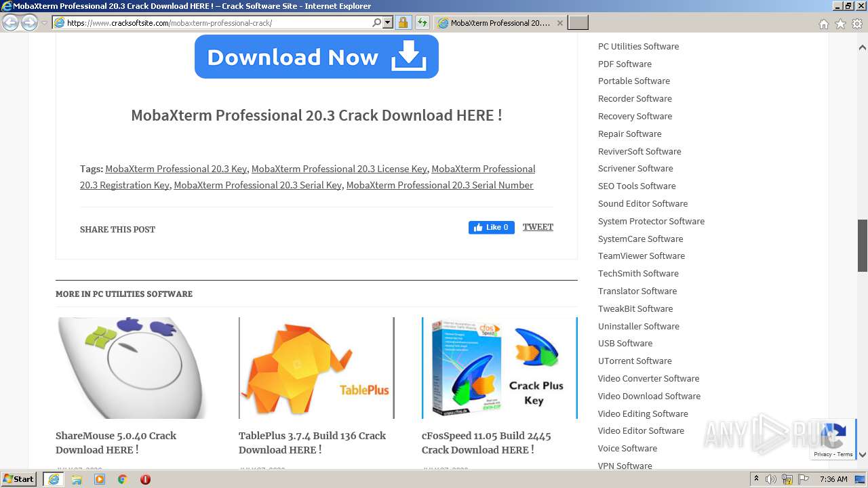This screenshot has width=868, height=488.
Task: Open SEO Tools Software category
Action: click(637, 186)
